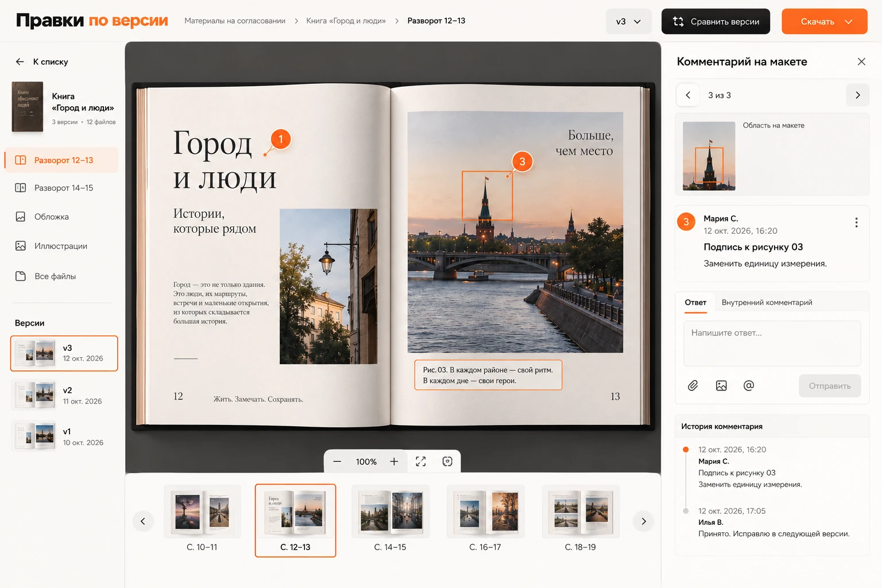The image size is (882, 588).
Task: Zoom out with the minus icon
Action: point(337,462)
